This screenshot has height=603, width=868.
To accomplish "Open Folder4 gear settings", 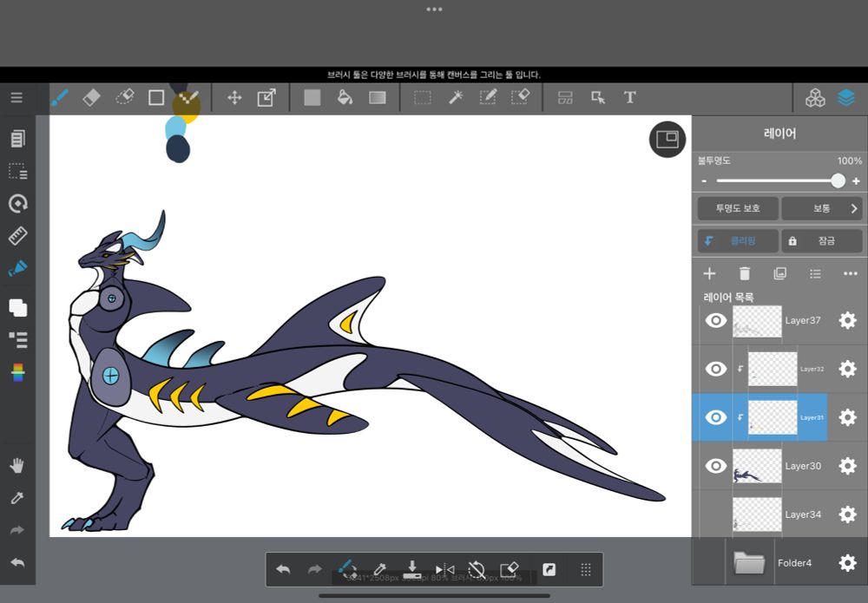I will pos(847,563).
